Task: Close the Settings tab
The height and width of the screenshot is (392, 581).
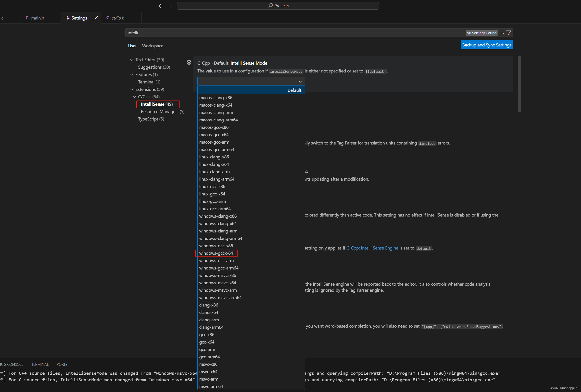Action: [x=96, y=18]
